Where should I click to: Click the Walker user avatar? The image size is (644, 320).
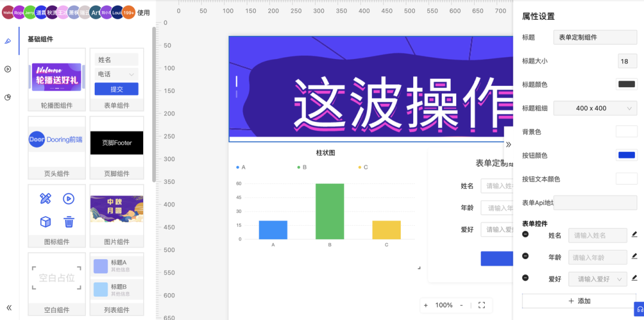[x=8, y=13]
